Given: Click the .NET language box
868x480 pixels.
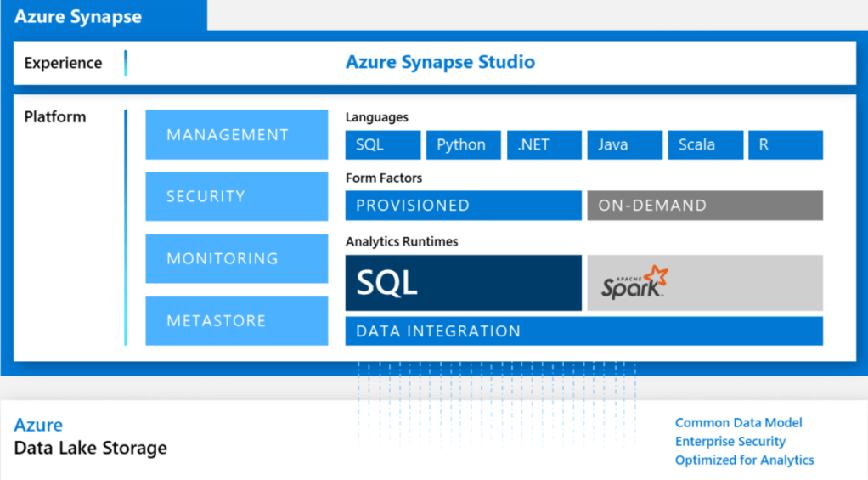Looking at the screenshot, I should 544,144.
